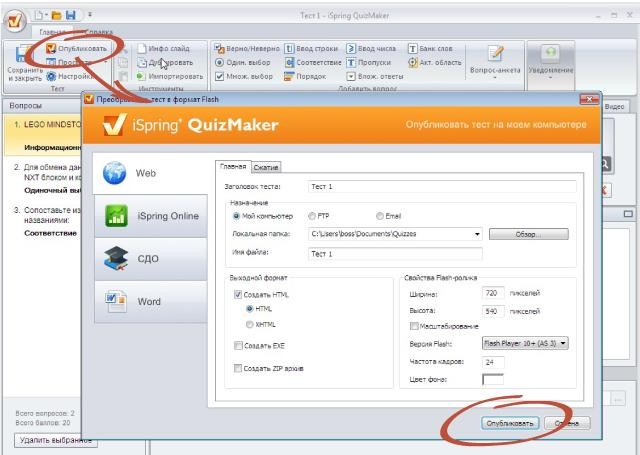Click the open folder icon in quick access toolbar
The image size is (640, 455).
click(x=56, y=16)
